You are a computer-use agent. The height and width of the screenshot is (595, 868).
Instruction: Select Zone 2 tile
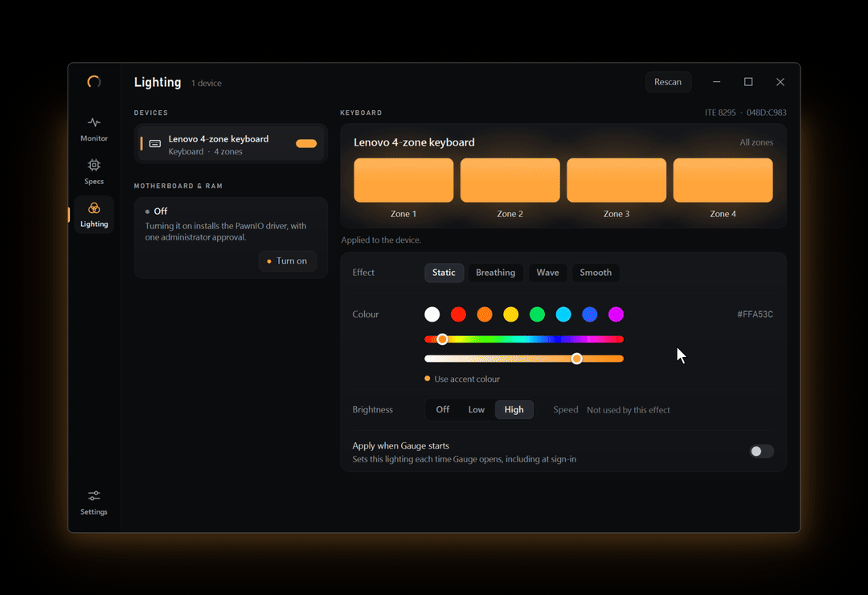(510, 180)
